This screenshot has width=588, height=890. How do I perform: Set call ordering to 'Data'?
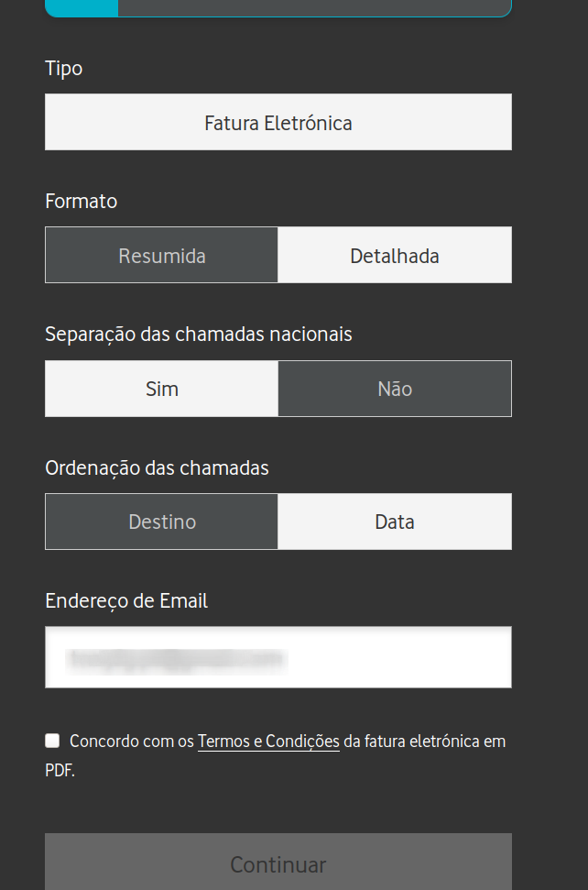[394, 521]
